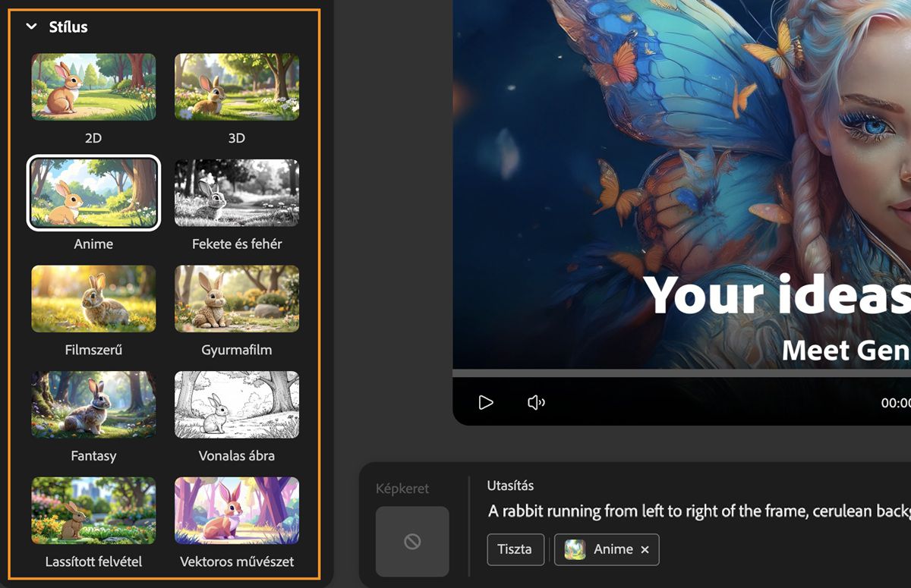Viewport: 911px width, 588px height.
Task: Pick the Vonalas ábra style thumbnail
Action: pos(237,404)
